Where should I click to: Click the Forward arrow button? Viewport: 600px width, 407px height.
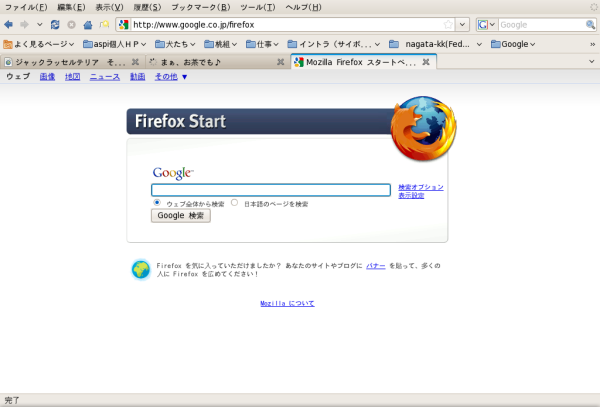[x=24, y=25]
